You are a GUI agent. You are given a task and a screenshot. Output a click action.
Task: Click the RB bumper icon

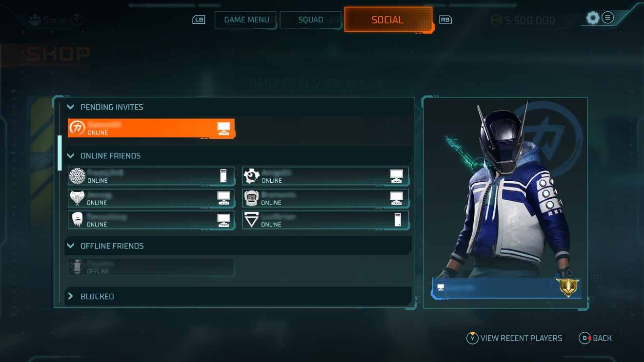click(x=445, y=20)
